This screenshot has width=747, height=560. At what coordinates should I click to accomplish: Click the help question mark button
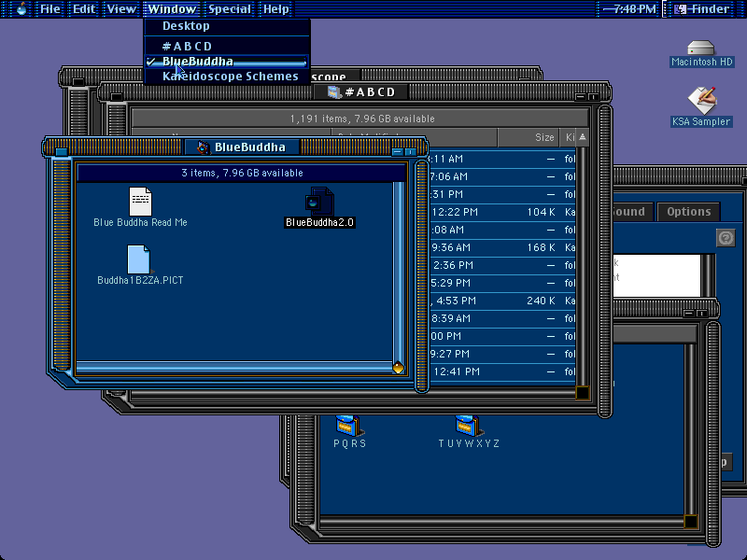(x=726, y=238)
